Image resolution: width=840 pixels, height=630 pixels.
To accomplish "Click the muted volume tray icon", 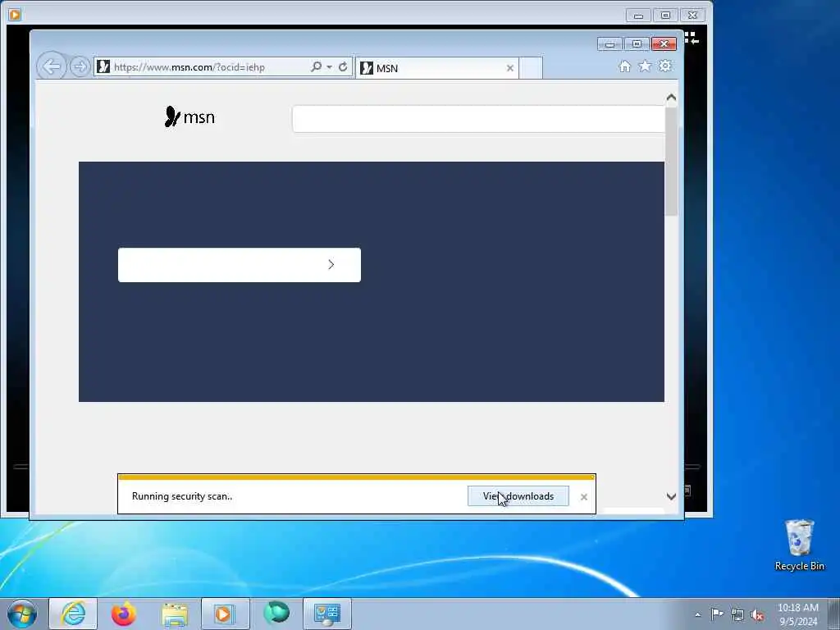I will point(757,615).
